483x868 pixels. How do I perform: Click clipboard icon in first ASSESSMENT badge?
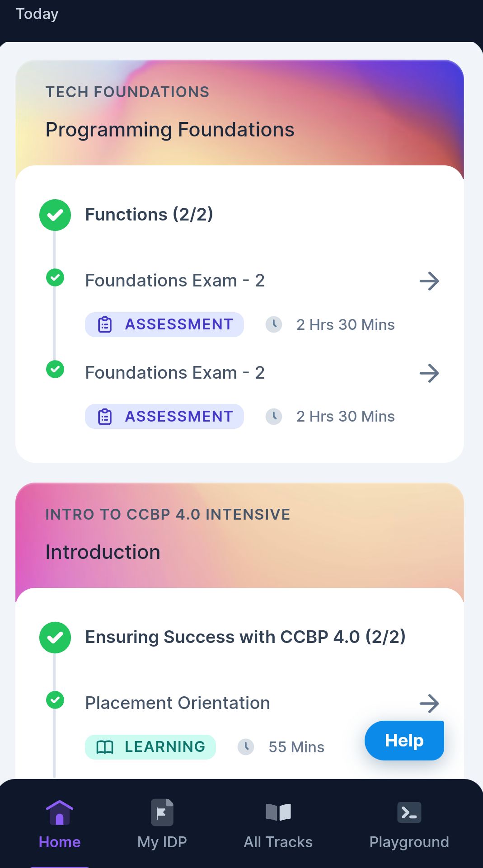coord(105,324)
